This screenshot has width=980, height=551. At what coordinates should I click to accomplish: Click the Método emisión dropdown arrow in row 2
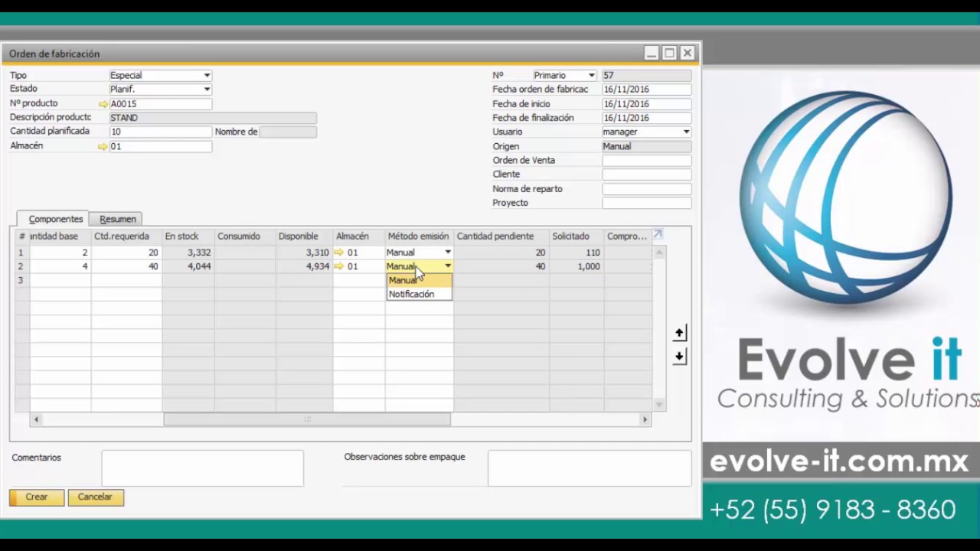coord(448,266)
